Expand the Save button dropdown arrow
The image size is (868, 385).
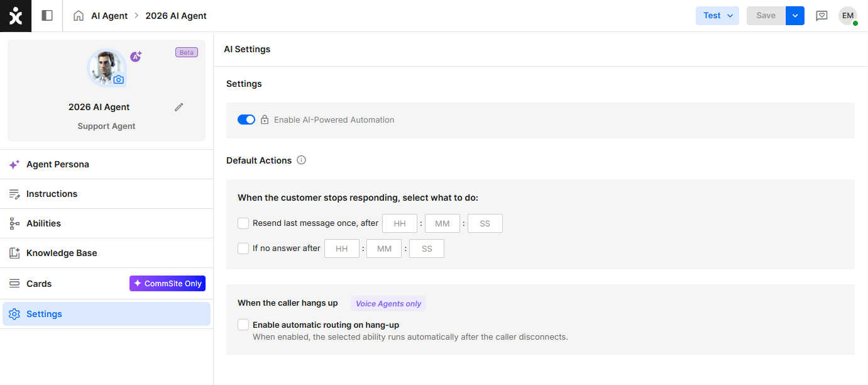pyautogui.click(x=795, y=16)
